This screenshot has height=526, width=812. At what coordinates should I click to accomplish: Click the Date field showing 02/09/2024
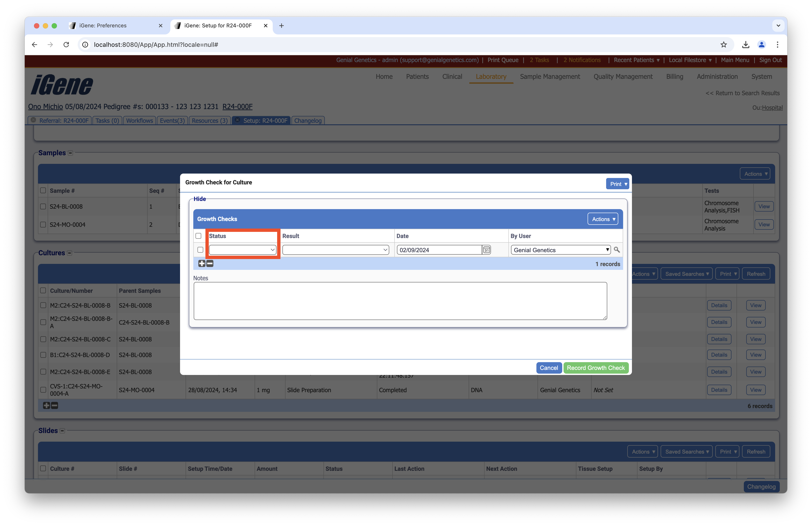[x=439, y=250]
